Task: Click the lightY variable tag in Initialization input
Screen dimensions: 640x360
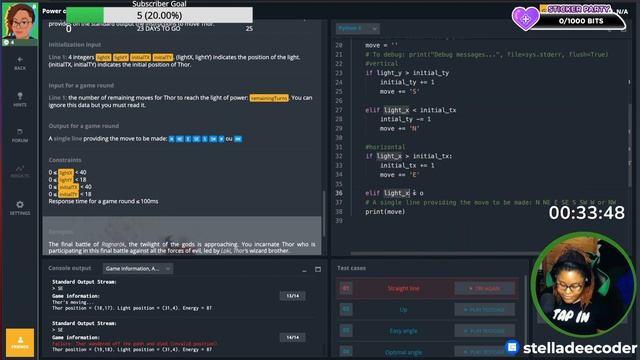Action: [x=121, y=57]
